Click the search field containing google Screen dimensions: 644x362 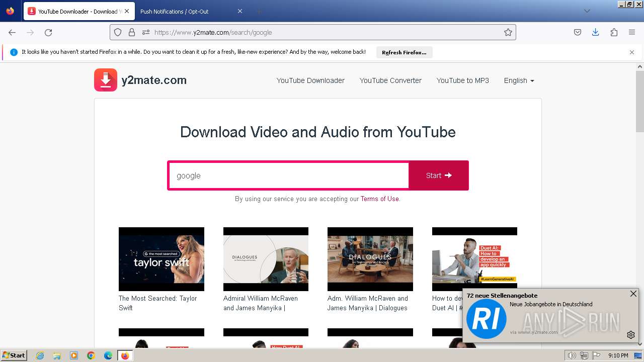[288, 175]
